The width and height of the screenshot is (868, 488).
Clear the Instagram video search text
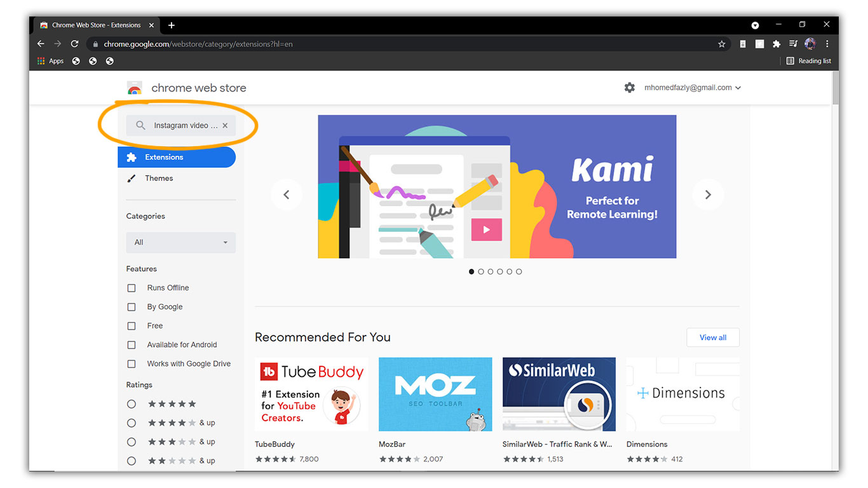(225, 126)
